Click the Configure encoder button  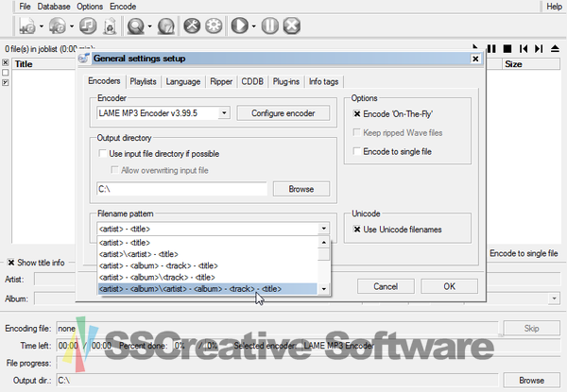click(283, 113)
